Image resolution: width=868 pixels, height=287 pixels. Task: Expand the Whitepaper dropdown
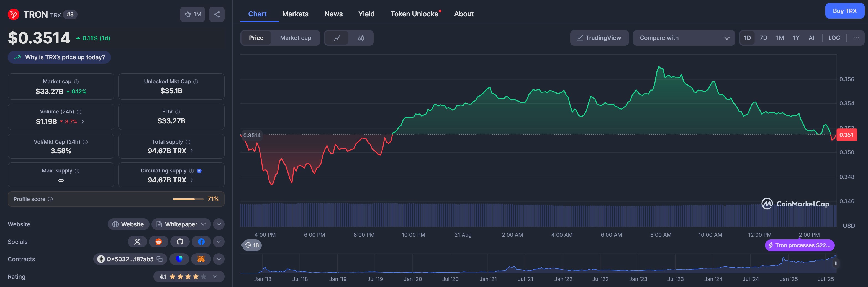(203, 224)
